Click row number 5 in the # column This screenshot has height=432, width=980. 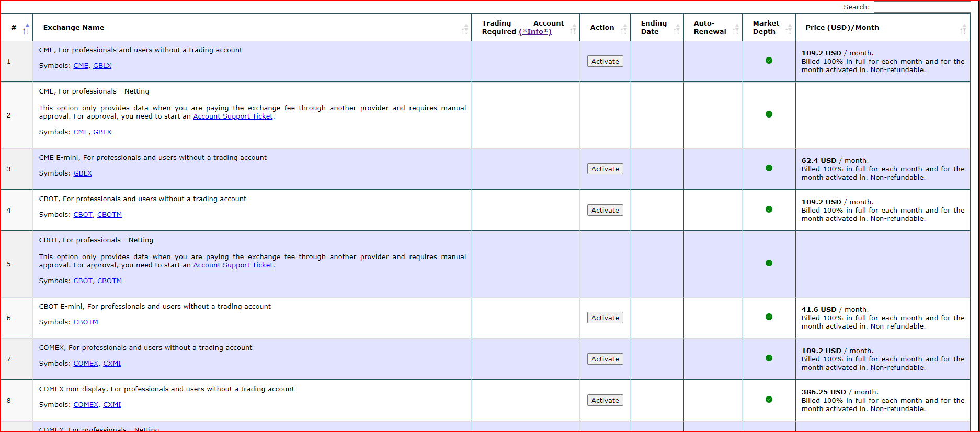pos(9,264)
